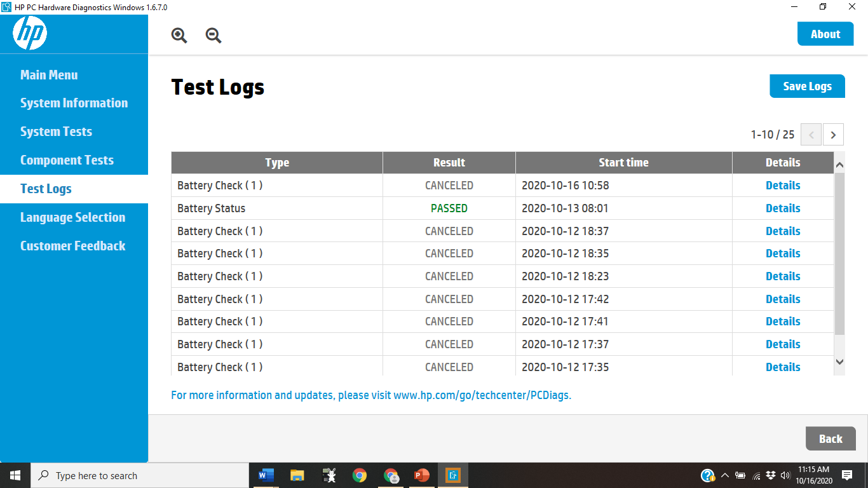
Task: Open Details for the 17:42 Battery Check
Action: click(x=783, y=299)
